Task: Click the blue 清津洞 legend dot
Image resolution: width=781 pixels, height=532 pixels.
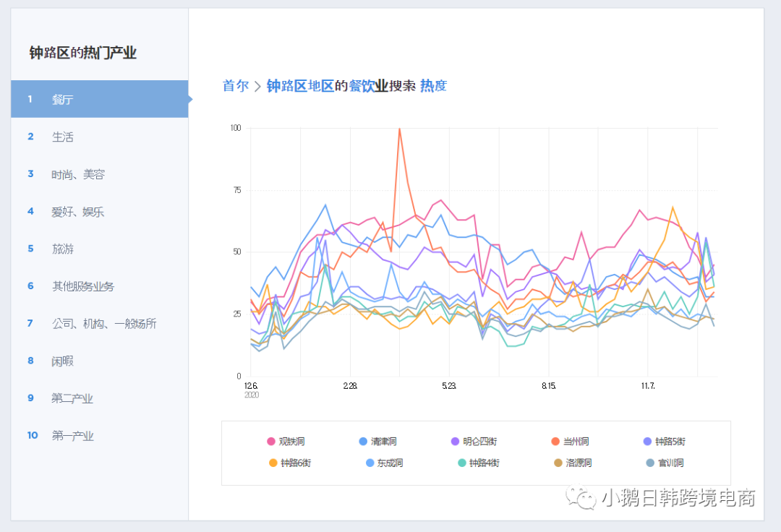Action: pos(364,441)
